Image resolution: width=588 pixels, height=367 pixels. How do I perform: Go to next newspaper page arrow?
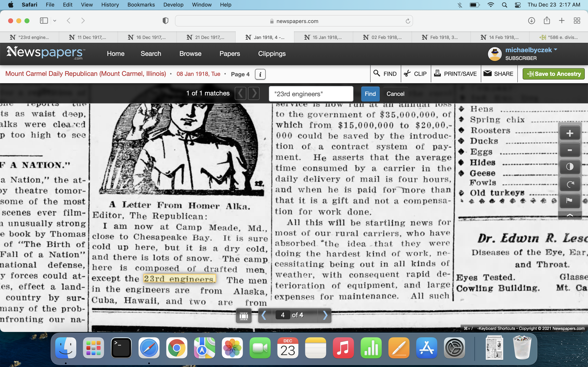pos(325,315)
